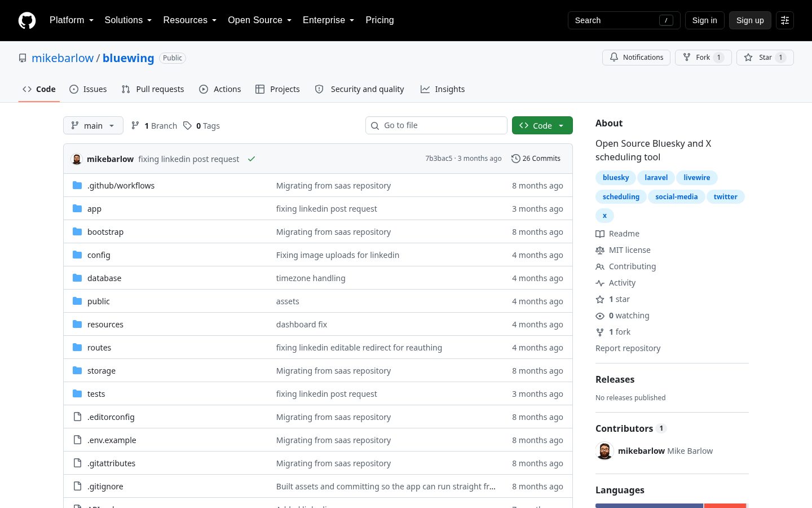
Task: Click the book icon beside Readme
Action: (x=600, y=234)
